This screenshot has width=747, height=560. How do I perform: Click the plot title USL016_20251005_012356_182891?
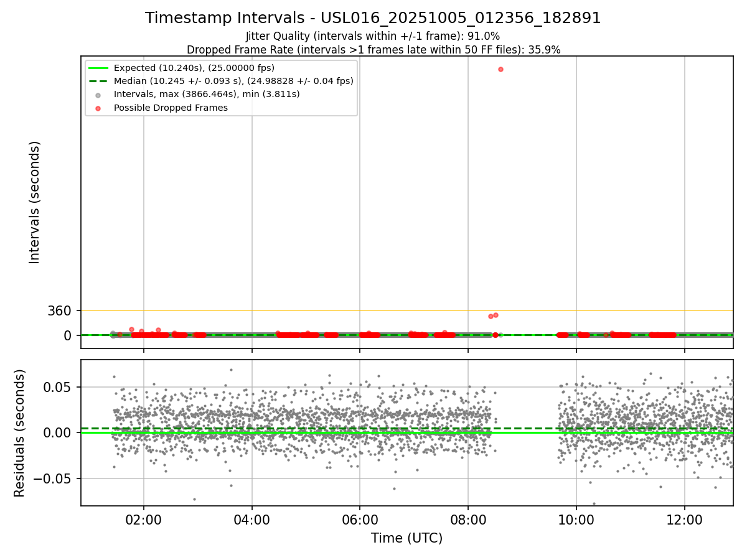tap(374, 18)
